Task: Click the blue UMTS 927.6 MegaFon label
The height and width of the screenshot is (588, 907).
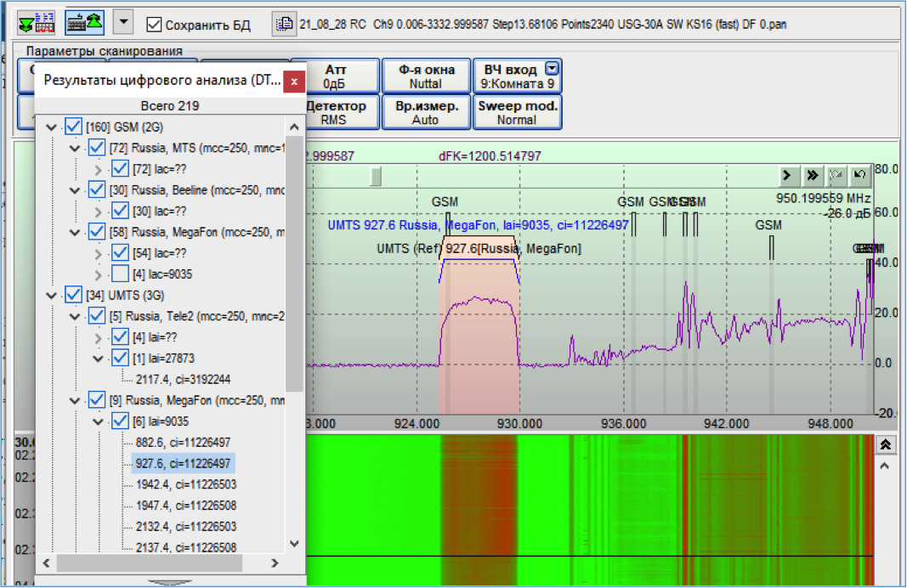Action: [x=478, y=225]
